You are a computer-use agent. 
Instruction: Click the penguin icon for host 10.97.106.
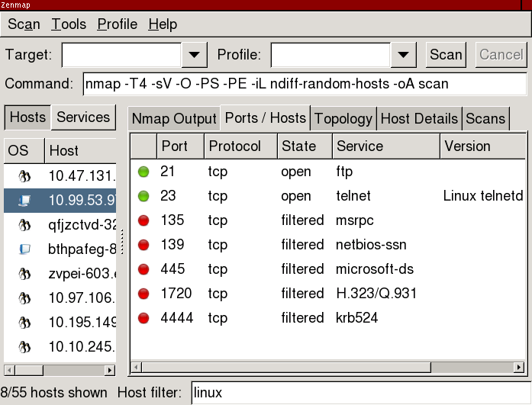tap(24, 298)
